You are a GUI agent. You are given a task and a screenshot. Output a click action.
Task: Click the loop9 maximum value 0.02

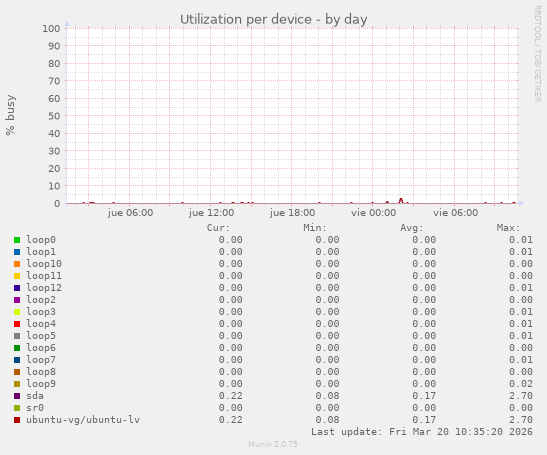(520, 383)
